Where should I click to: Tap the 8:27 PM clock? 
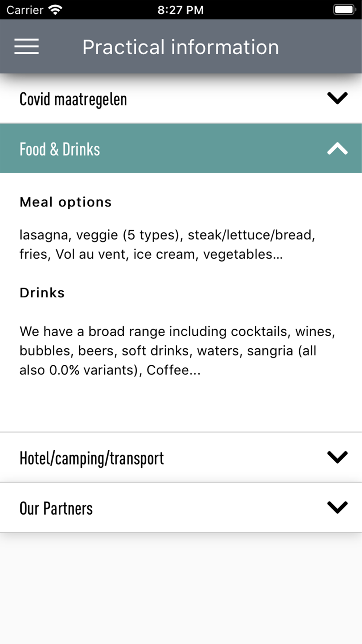180,10
